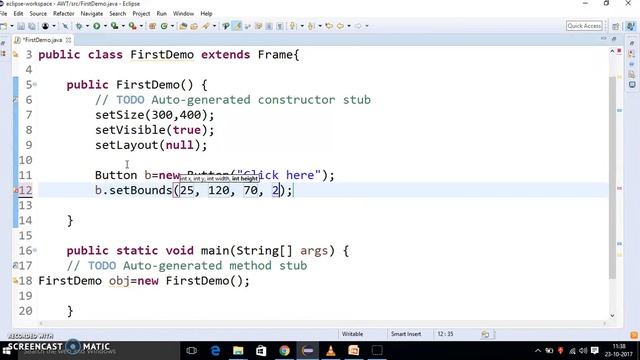Collapse the FirstDemo constructor fold at line 5
This screenshot has height=360, width=640.
tap(35, 84)
